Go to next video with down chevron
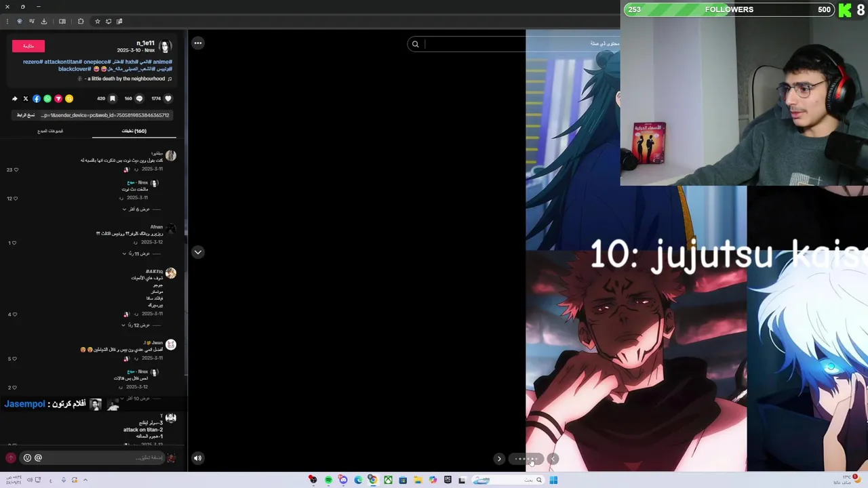The height and width of the screenshot is (488, 868). 197,252
